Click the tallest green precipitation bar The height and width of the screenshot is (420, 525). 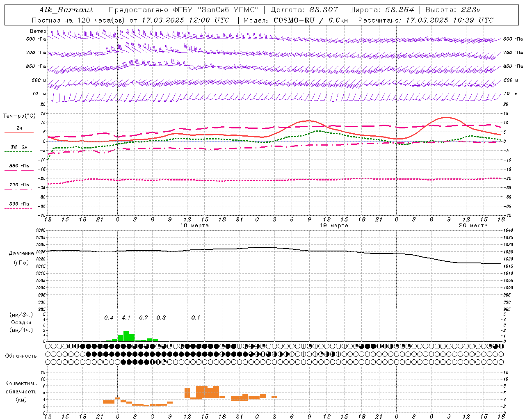[x=126, y=336]
